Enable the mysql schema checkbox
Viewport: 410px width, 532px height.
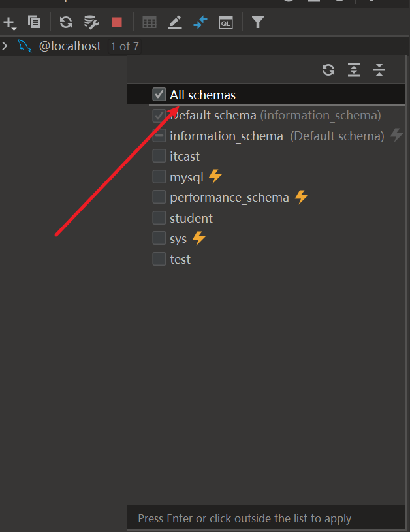coord(159,177)
